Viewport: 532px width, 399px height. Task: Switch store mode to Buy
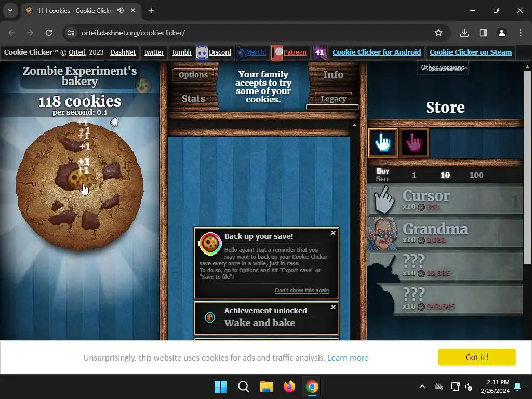[383, 171]
